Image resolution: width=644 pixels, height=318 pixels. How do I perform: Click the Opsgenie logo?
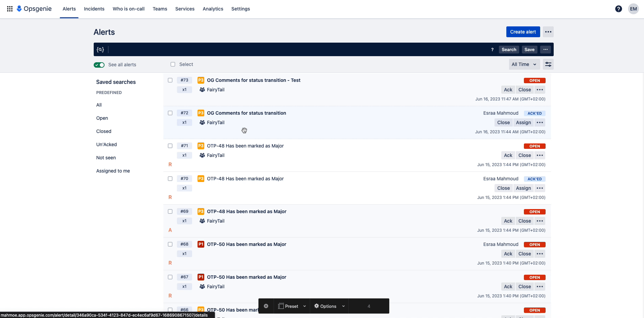click(34, 9)
